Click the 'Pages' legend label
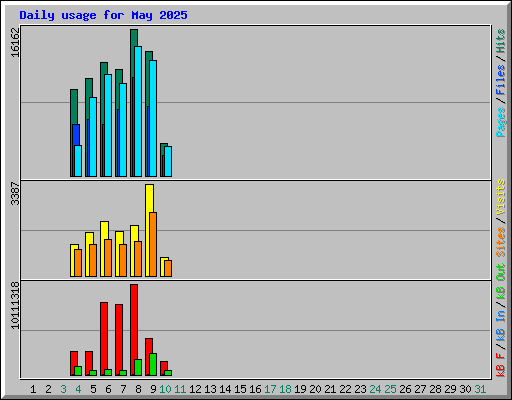The width and height of the screenshot is (512, 400). (x=501, y=122)
